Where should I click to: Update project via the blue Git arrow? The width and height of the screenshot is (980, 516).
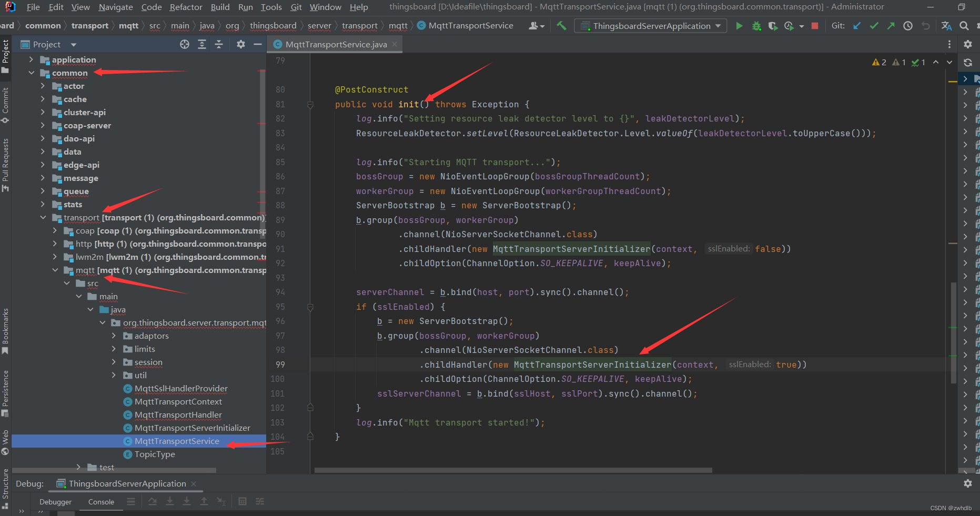857,26
